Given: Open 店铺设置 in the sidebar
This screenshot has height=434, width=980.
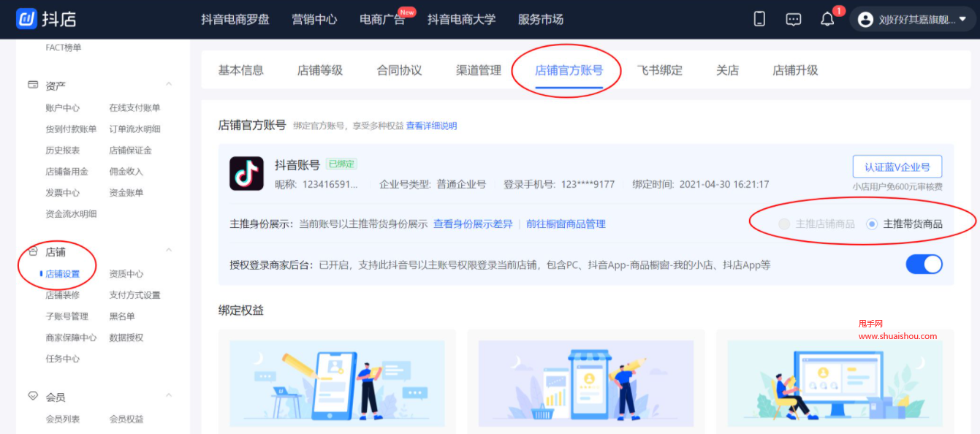Looking at the screenshot, I should coord(62,274).
